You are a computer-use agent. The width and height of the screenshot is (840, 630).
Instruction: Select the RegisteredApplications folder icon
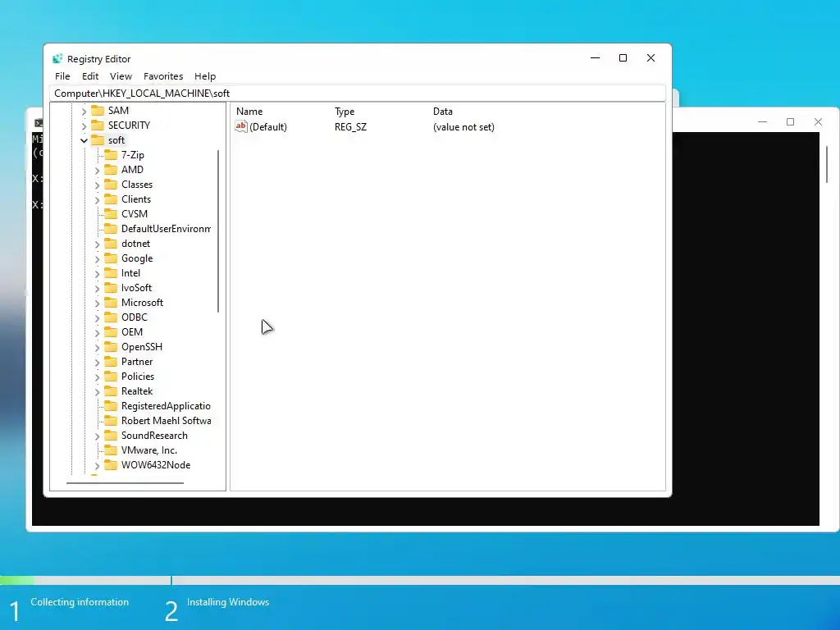pos(111,405)
